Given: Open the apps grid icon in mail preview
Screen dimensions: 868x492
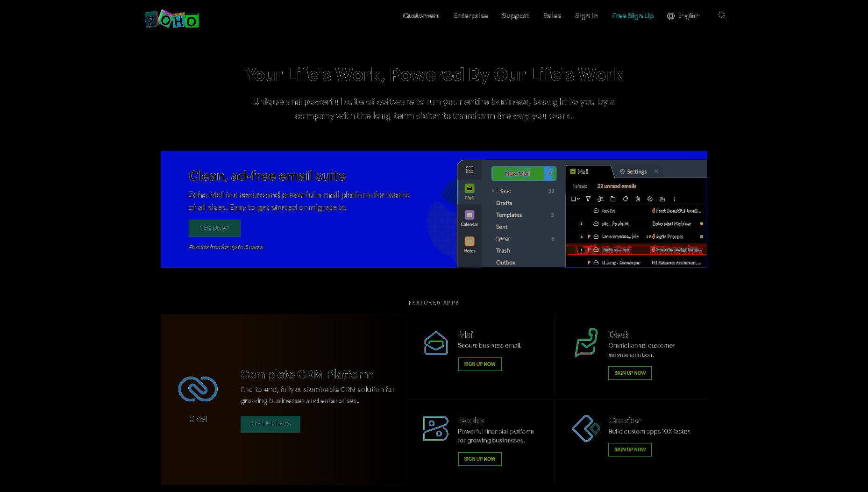Looking at the screenshot, I should [x=470, y=170].
